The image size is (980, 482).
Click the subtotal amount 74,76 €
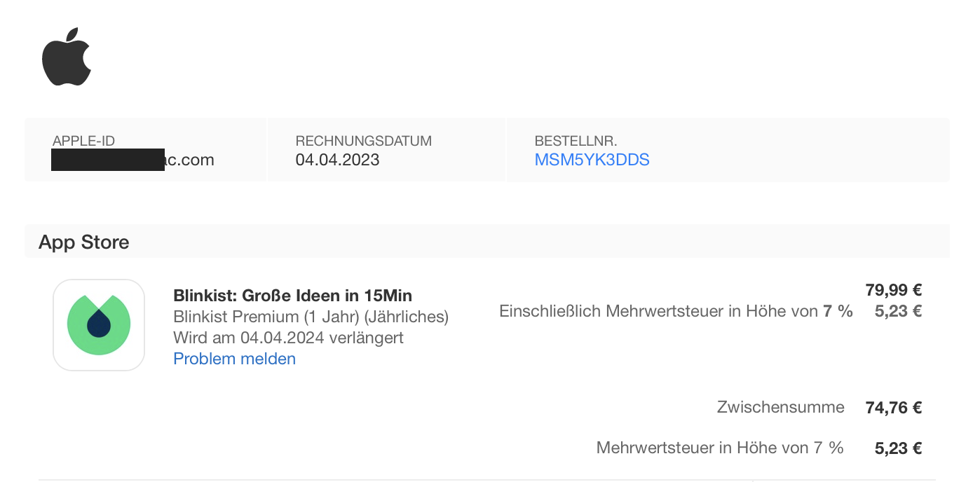coord(894,408)
